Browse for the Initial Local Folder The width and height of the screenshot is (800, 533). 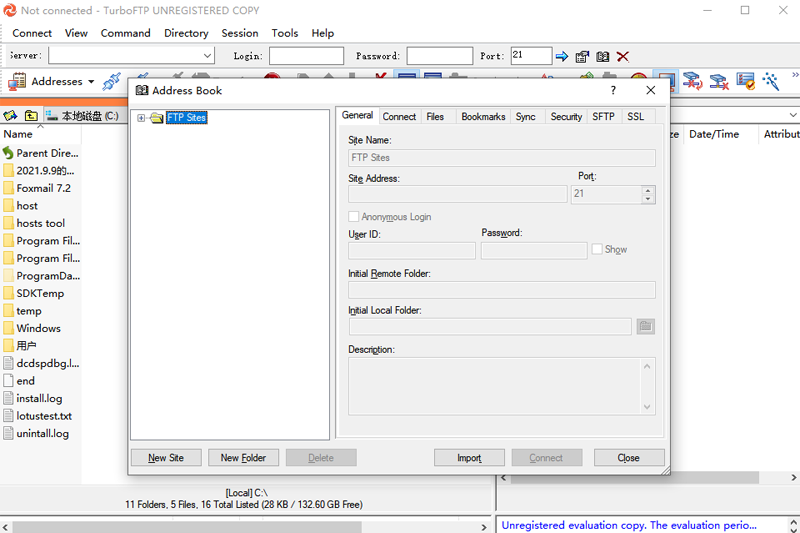(x=645, y=326)
